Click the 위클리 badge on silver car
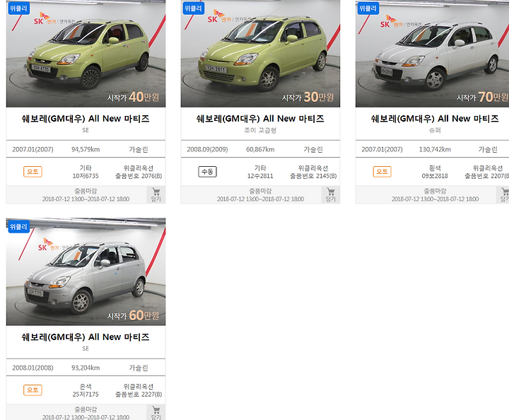Viewport: 509px width, 420px height. click(x=18, y=226)
